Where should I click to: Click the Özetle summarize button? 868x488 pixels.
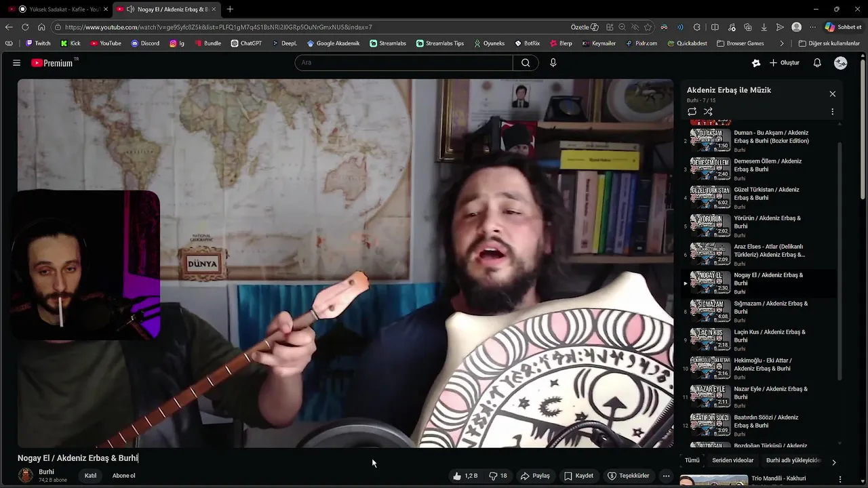585,27
